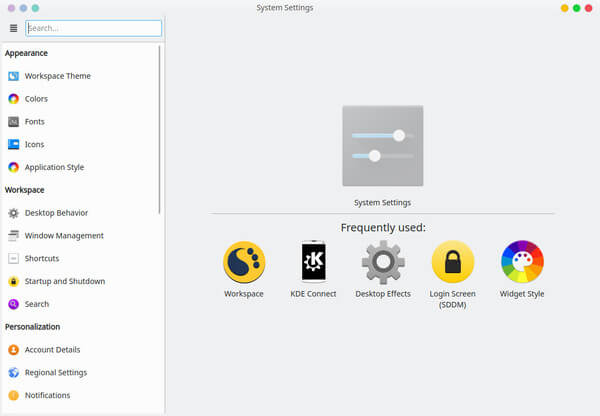This screenshot has width=600, height=416.
Task: Select the Colors label in sidebar
Action: pos(36,99)
